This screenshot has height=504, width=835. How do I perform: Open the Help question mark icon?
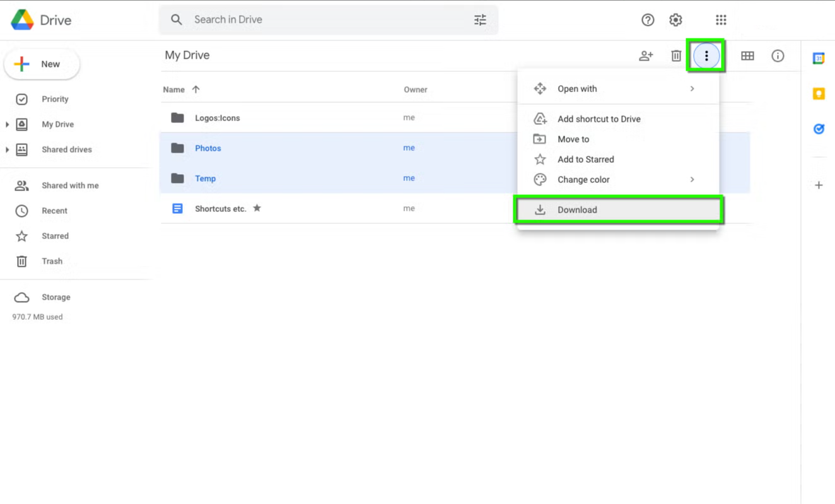click(x=648, y=20)
